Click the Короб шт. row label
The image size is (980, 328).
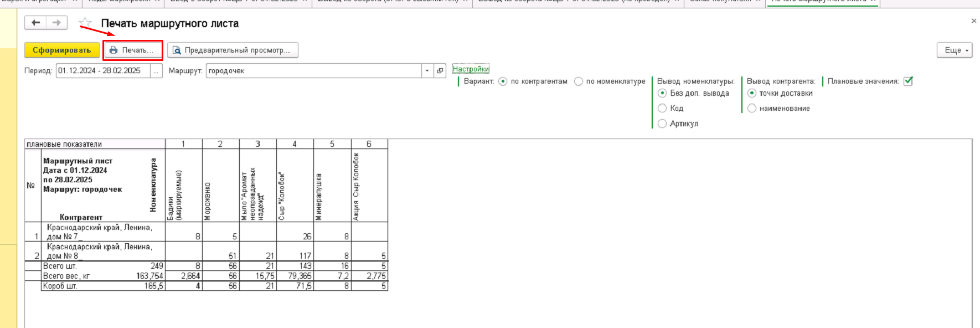pos(60,286)
